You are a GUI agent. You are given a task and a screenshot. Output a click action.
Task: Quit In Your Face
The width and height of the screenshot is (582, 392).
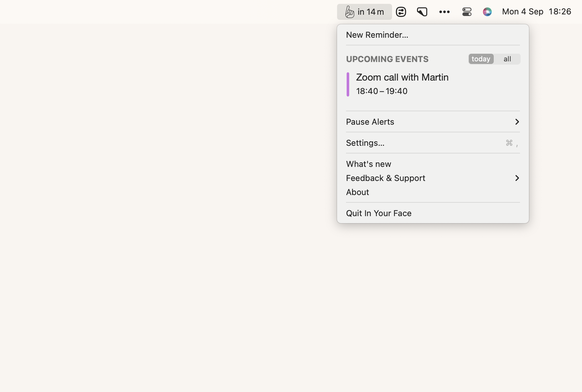click(379, 213)
